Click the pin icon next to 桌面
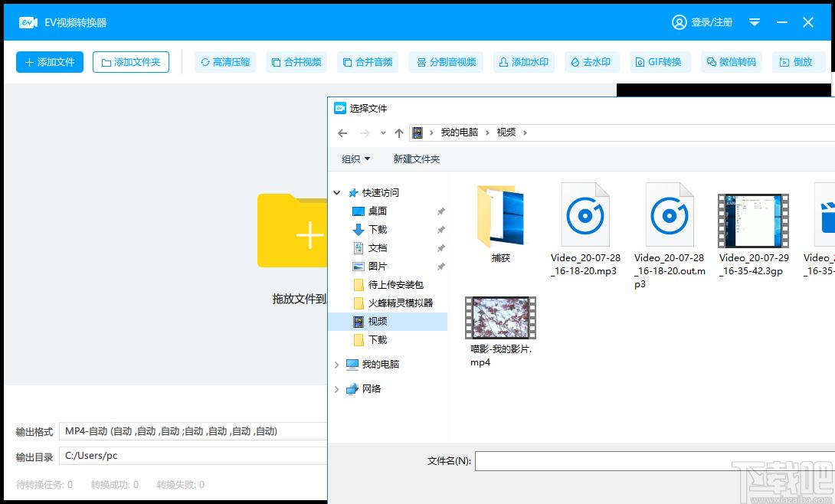This screenshot has width=835, height=504. pos(441,211)
